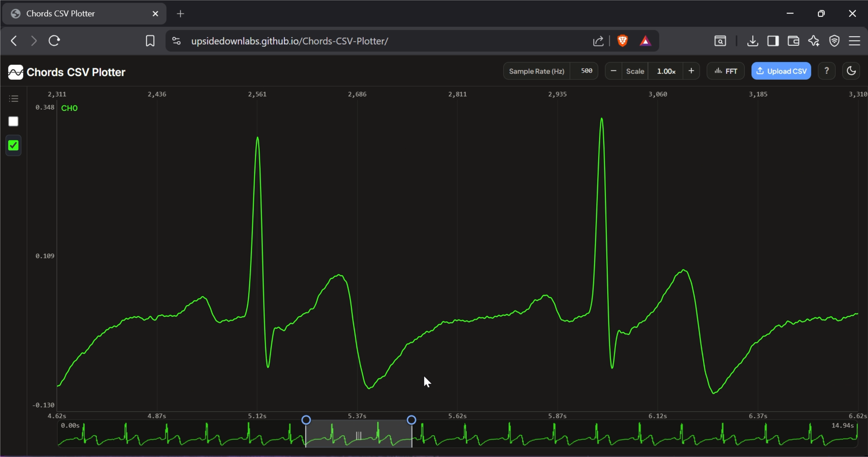Close the Chords CSV Plotter tab

point(155,14)
